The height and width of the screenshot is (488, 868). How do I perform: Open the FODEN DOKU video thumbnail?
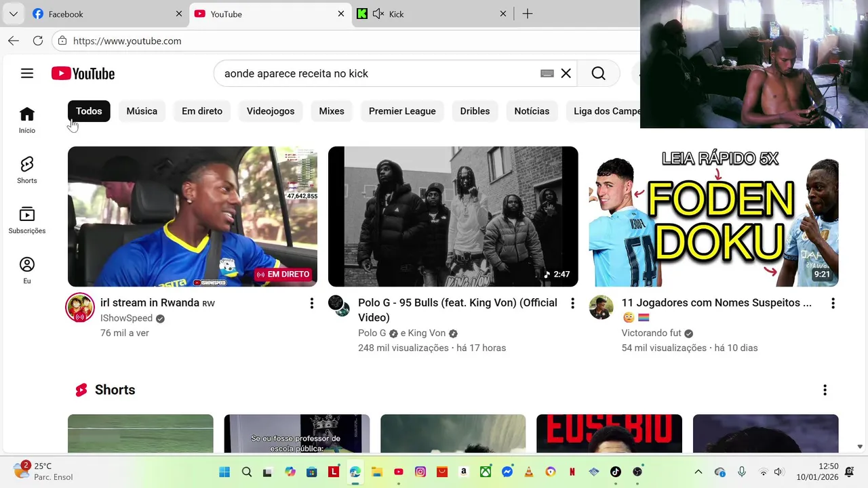[713, 216]
